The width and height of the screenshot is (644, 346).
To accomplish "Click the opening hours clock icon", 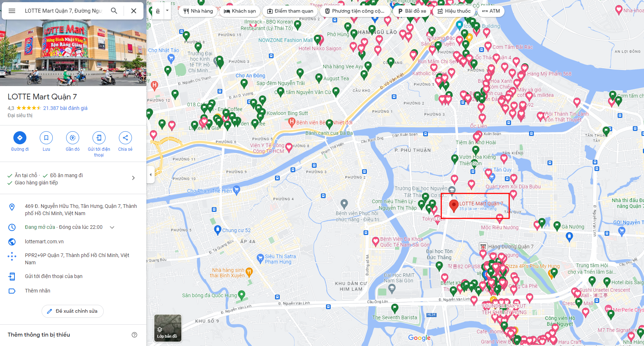I will 12,227.
